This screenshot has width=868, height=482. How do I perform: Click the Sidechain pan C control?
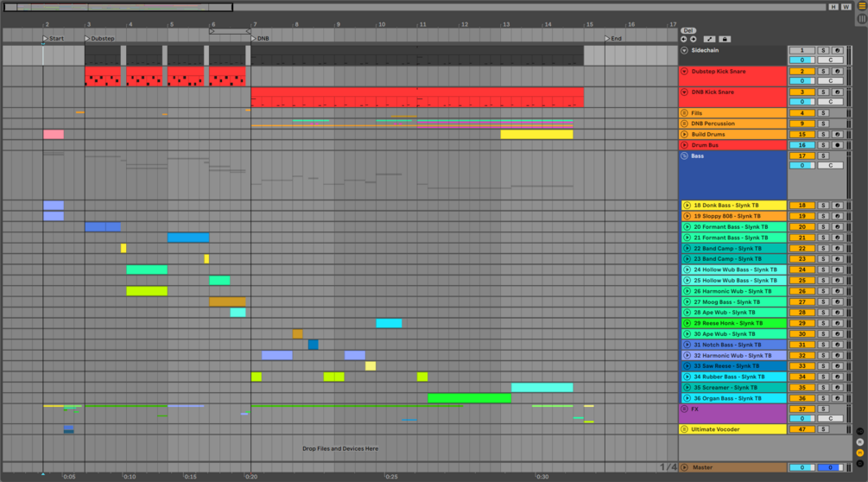(830, 60)
